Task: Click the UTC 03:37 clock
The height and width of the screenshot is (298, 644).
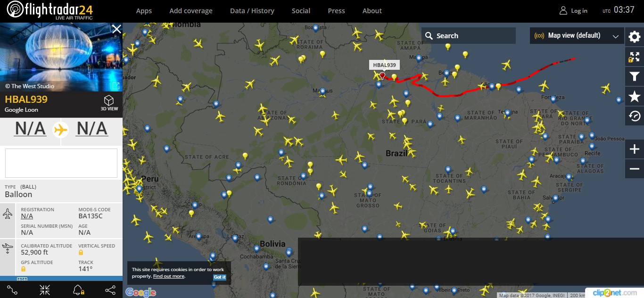Action: point(618,10)
